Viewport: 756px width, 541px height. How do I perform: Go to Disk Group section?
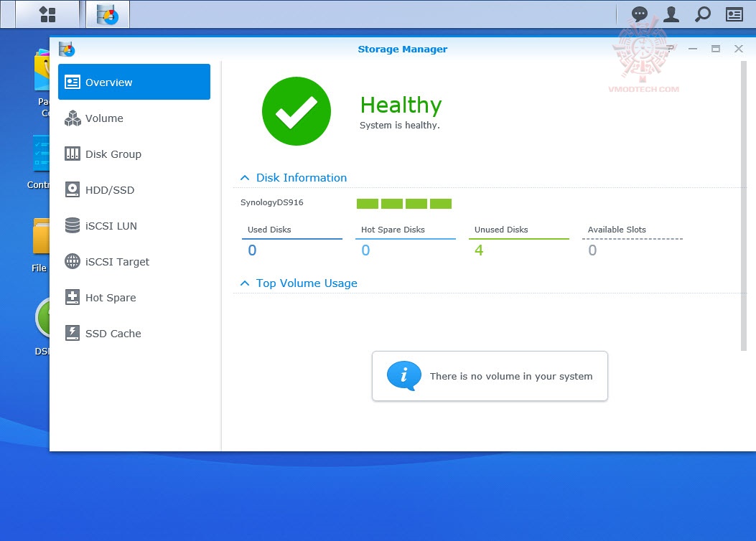134,154
